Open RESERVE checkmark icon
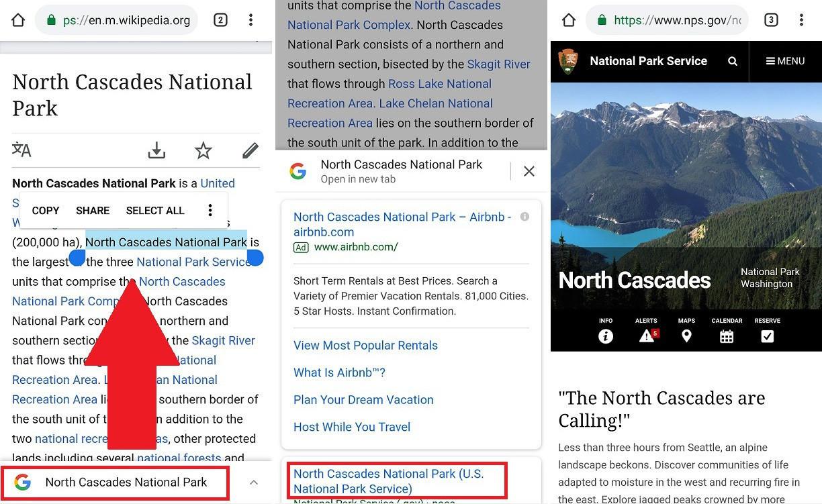The image size is (822, 504). click(768, 331)
